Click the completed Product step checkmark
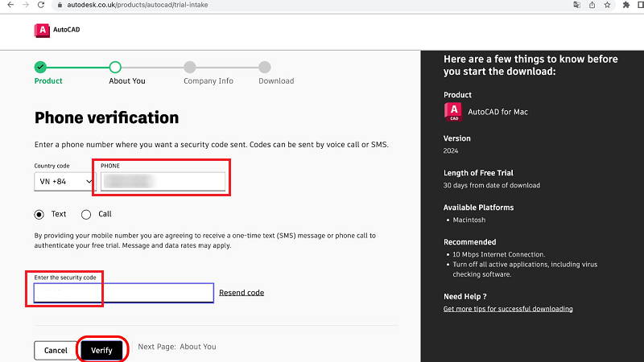The height and width of the screenshot is (362, 644). pyautogui.click(x=40, y=67)
